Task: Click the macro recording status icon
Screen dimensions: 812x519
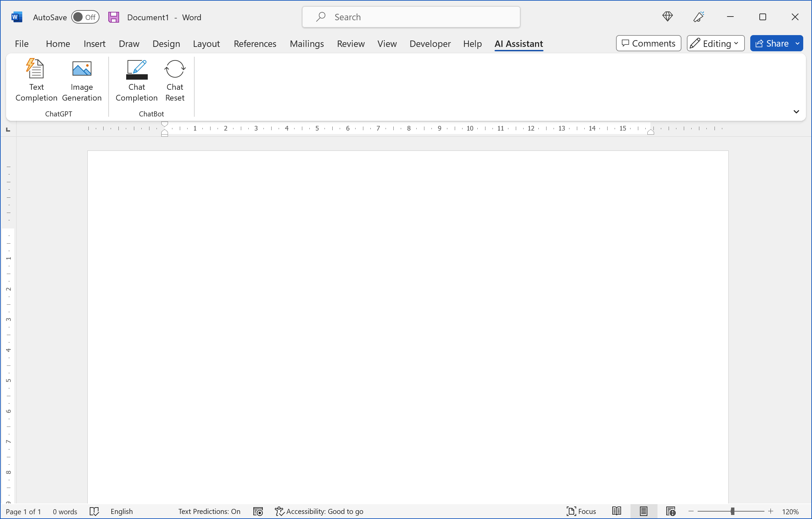Action: pyautogui.click(x=258, y=511)
